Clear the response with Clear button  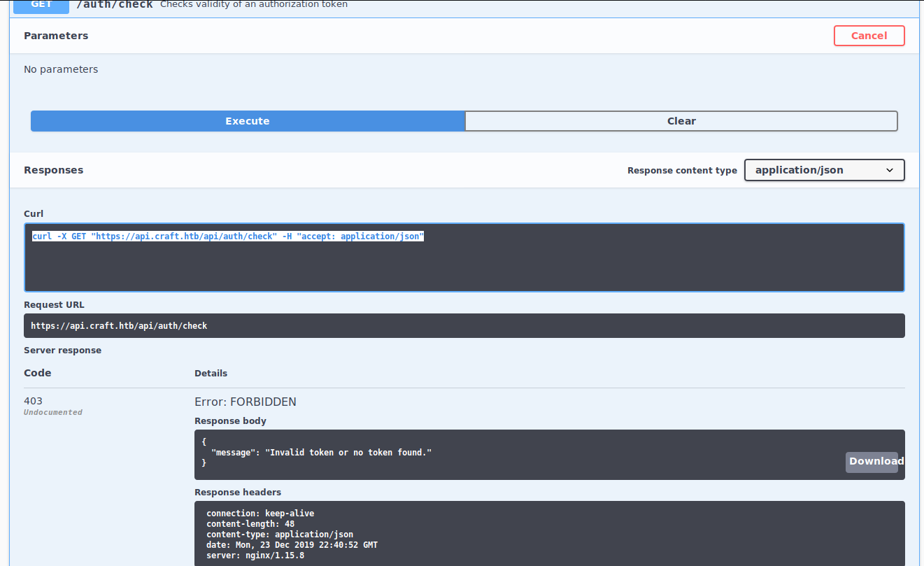point(681,121)
